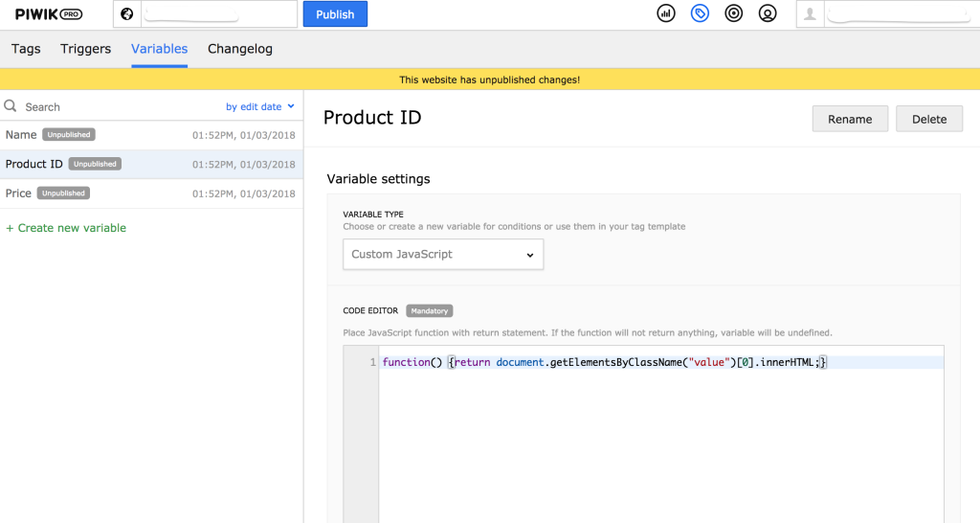Click the Mandatory badge by Code Editor
The height and width of the screenshot is (523, 980).
[x=430, y=311]
